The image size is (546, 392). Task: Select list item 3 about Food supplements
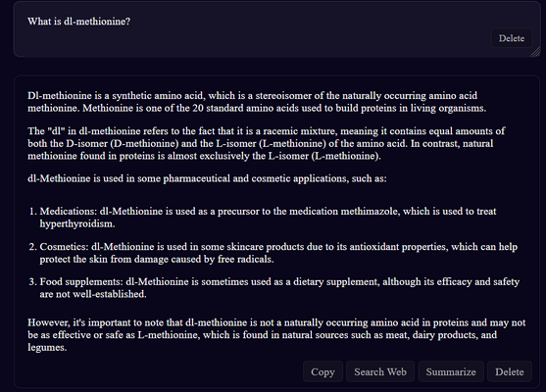[x=279, y=287]
